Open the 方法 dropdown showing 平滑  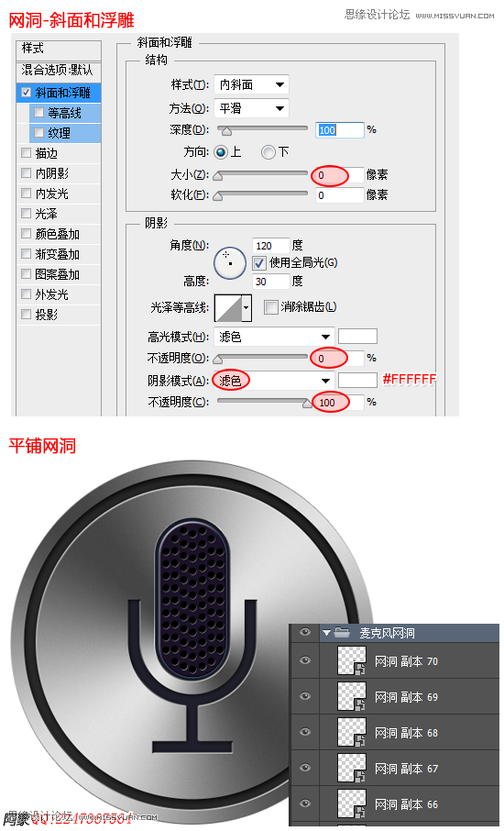(x=251, y=108)
